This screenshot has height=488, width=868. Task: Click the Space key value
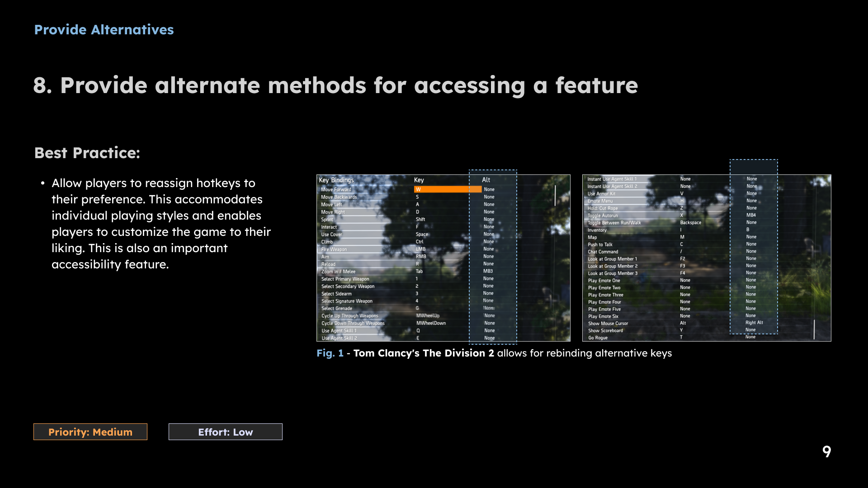(x=422, y=234)
